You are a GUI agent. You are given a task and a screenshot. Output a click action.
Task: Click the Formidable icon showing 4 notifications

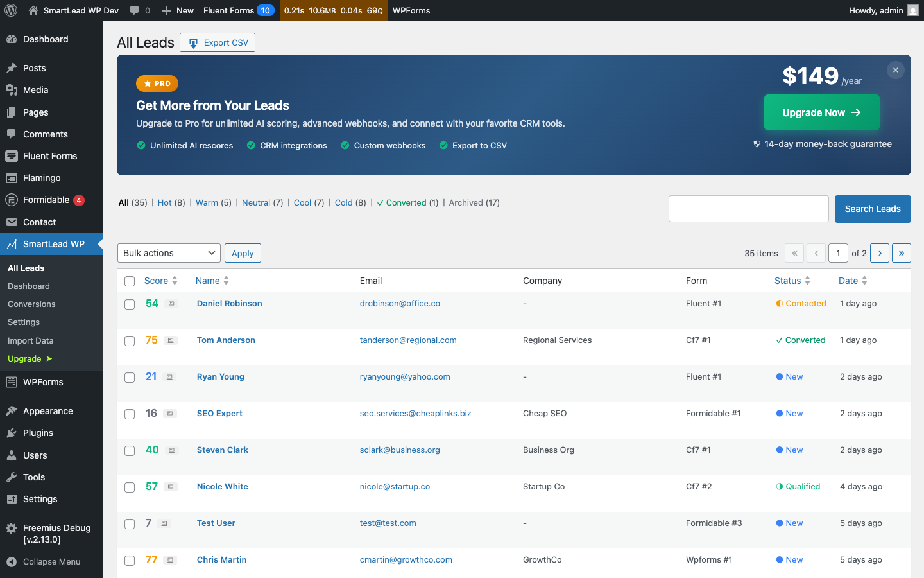pos(13,200)
